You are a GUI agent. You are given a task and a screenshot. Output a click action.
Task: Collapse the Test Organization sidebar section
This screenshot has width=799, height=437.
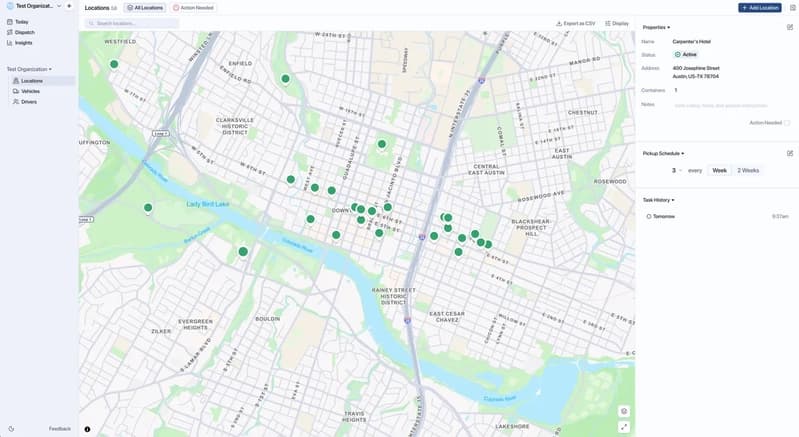click(29, 69)
